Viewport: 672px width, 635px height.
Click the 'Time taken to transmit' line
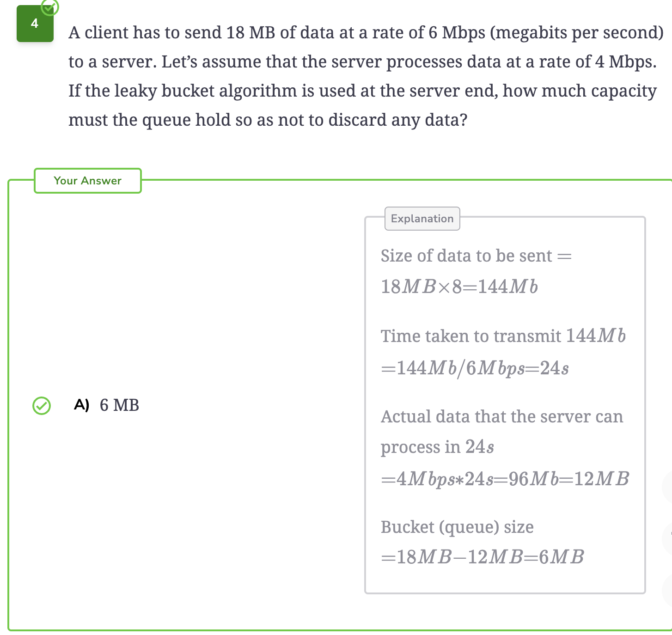pos(503,336)
